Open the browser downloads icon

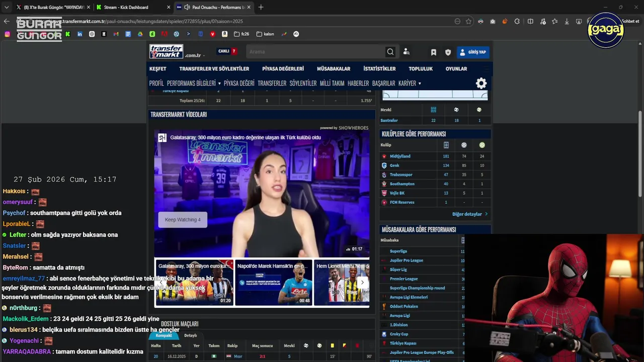(x=567, y=21)
